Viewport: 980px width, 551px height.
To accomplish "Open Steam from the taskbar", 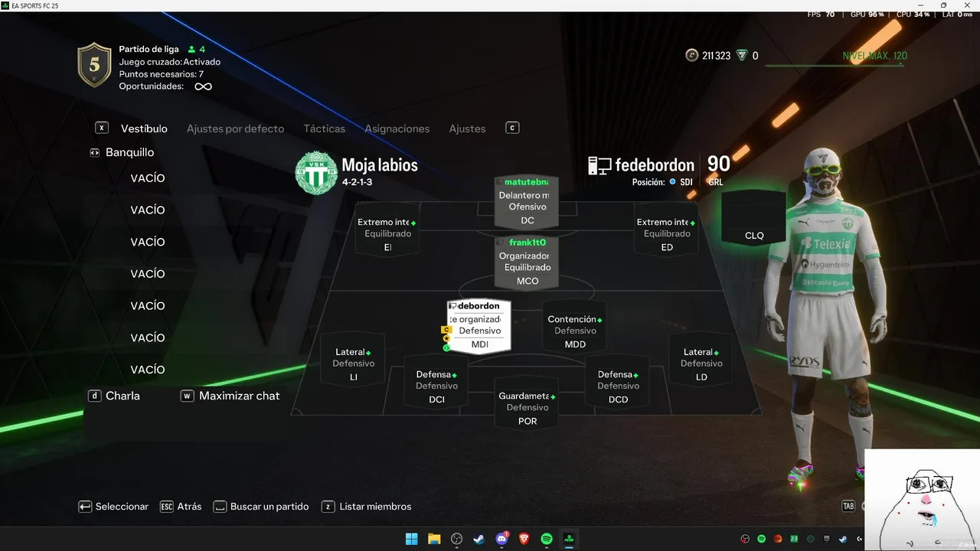I will coord(479,539).
